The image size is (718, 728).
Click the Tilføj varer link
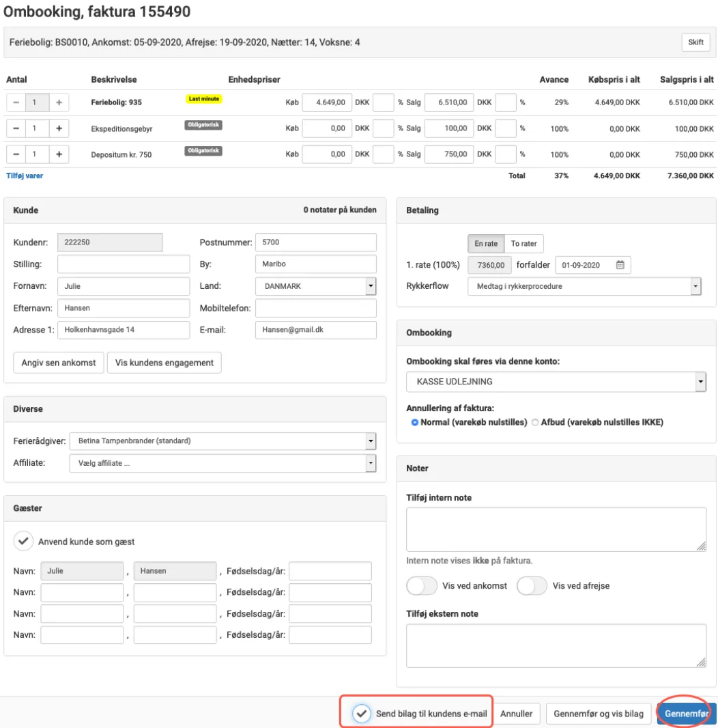click(x=25, y=176)
